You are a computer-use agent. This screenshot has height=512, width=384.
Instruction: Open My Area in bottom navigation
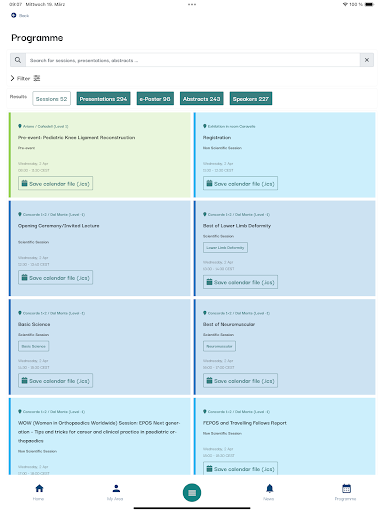pos(115,492)
